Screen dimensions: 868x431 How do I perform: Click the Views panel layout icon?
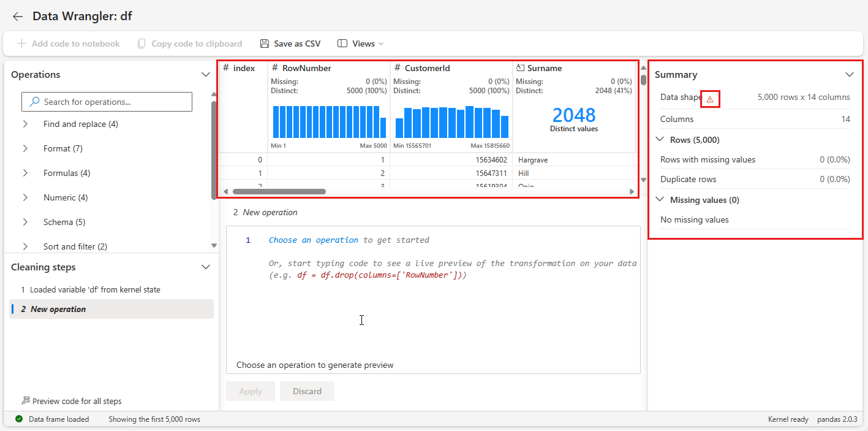coord(342,44)
